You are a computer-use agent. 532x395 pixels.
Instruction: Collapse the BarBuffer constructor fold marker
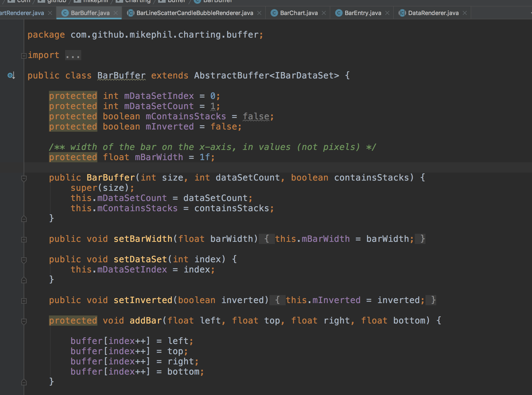click(x=24, y=178)
